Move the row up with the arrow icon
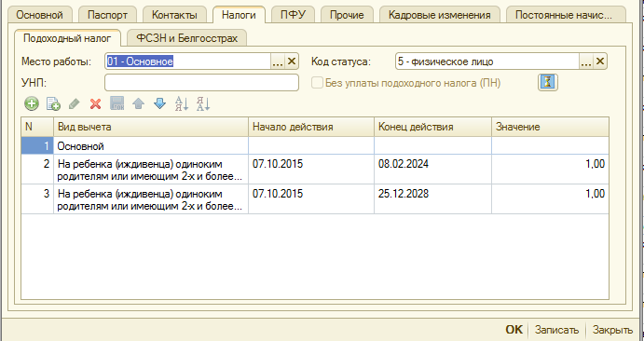 click(x=139, y=103)
